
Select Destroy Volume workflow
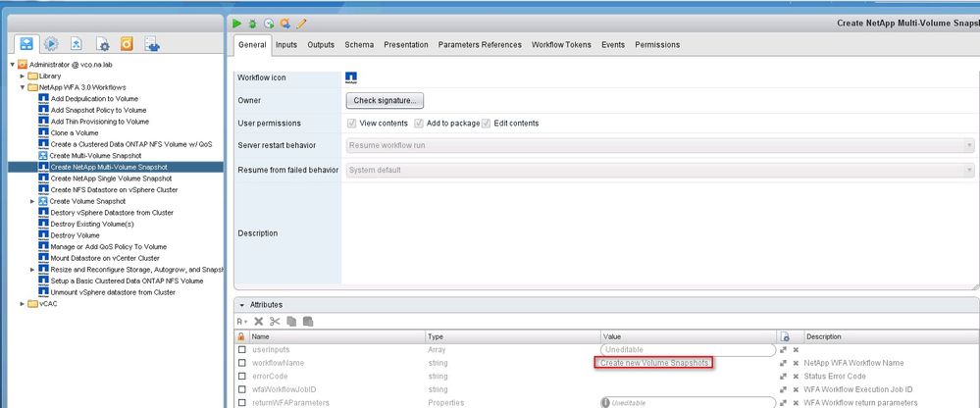[75, 235]
